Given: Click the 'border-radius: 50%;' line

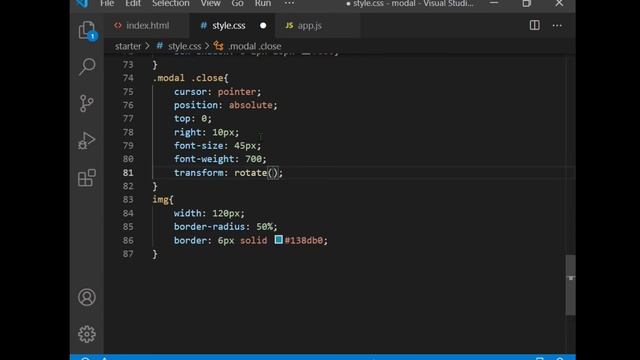Looking at the screenshot, I should (225, 227).
